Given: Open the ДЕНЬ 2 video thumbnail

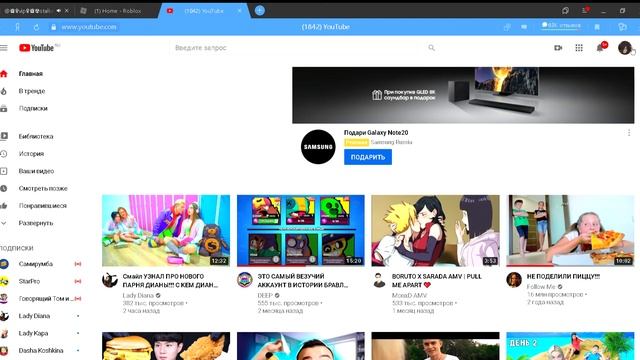Looking at the screenshot, I should click(x=570, y=346).
